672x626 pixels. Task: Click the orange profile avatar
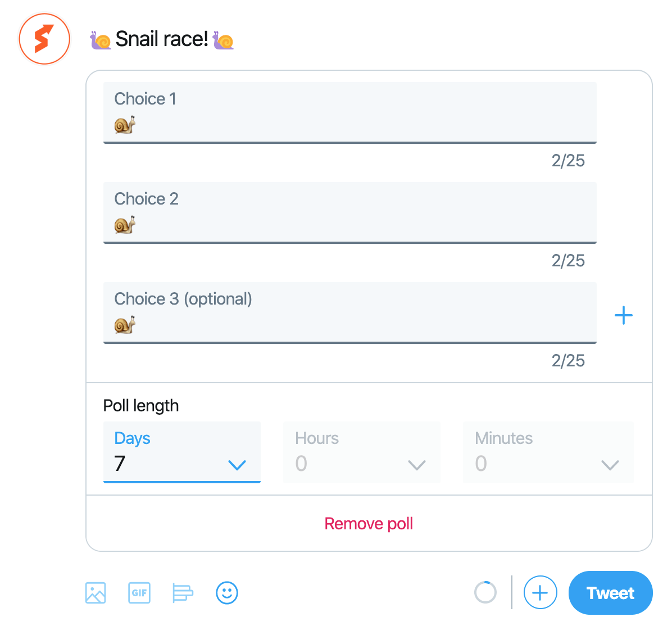pyautogui.click(x=44, y=39)
